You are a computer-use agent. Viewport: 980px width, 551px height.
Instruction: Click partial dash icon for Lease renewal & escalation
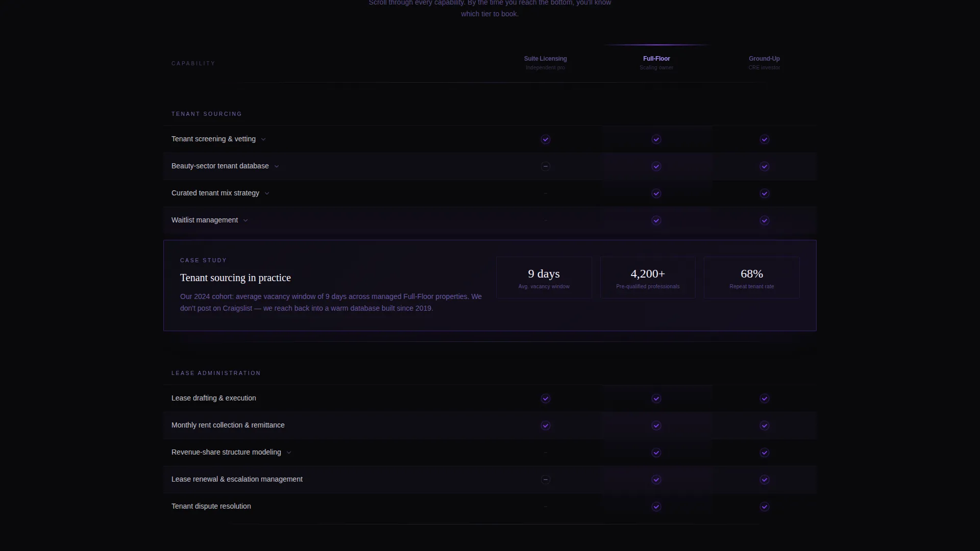(546, 480)
